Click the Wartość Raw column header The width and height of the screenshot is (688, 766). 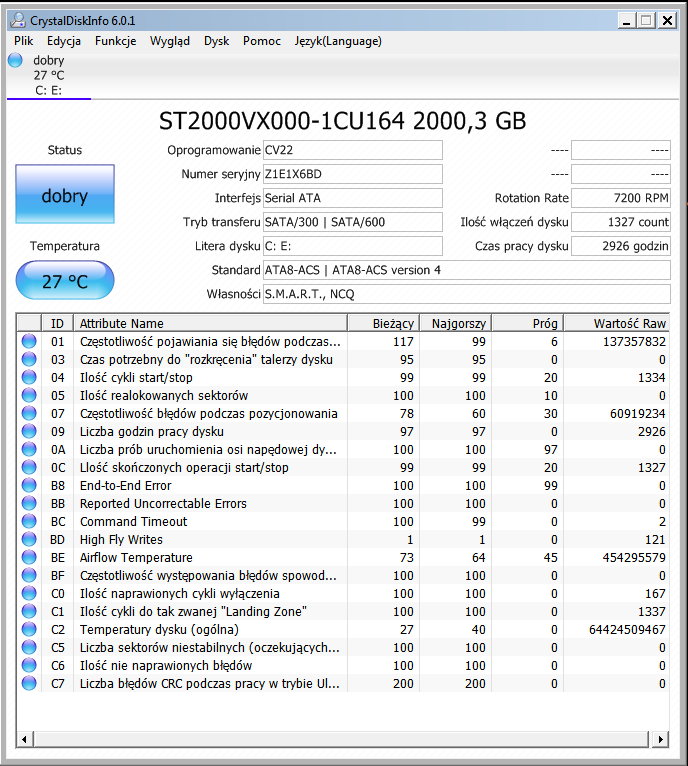(x=617, y=323)
